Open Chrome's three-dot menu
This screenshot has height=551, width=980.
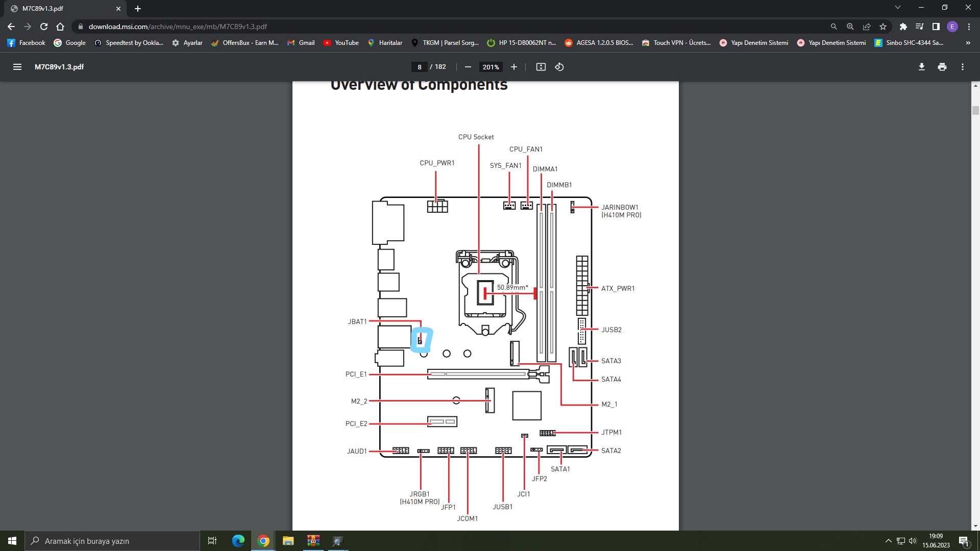pyautogui.click(x=969, y=27)
